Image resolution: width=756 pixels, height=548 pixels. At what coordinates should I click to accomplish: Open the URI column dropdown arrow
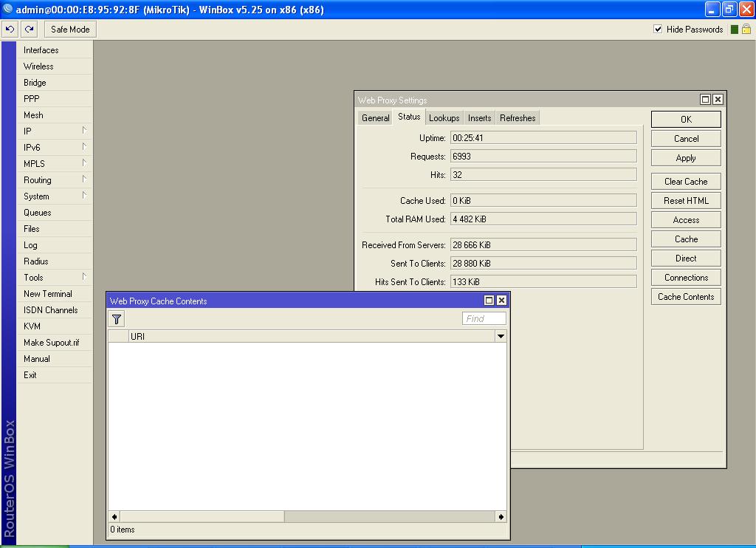click(501, 336)
